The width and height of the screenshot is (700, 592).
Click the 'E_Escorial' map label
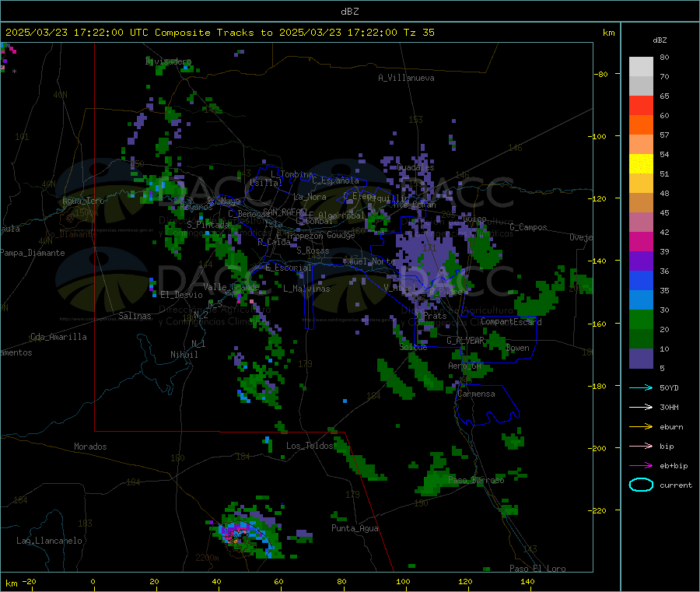[x=289, y=268]
